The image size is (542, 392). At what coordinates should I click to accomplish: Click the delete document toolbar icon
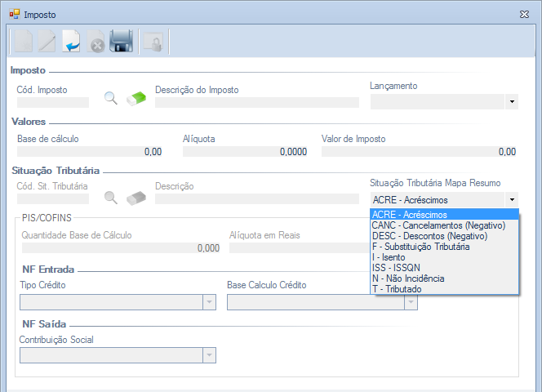tap(96, 41)
